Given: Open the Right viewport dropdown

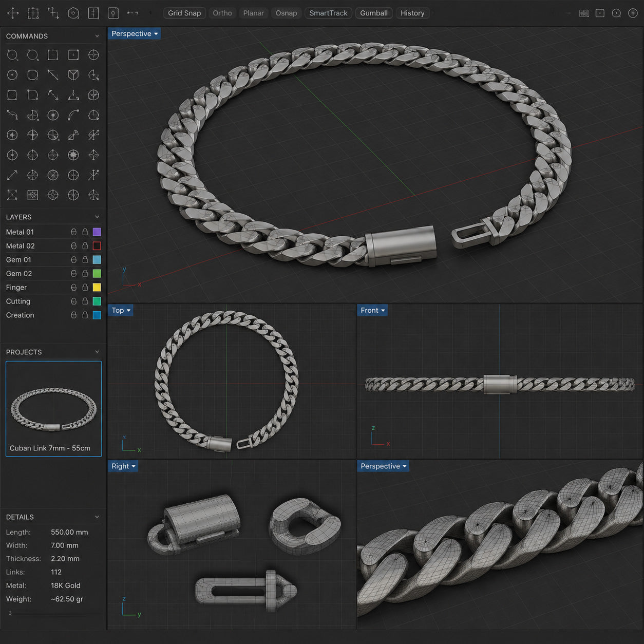Looking at the screenshot, I should pos(123,466).
